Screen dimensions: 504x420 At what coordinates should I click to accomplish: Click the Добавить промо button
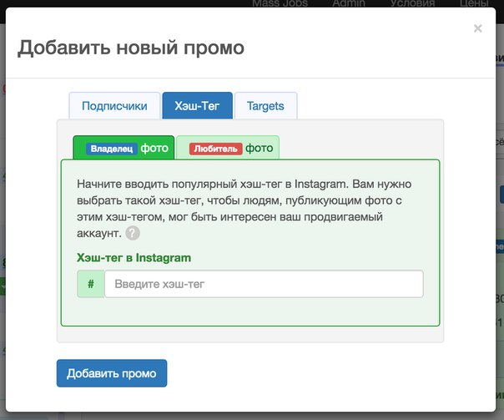point(112,373)
